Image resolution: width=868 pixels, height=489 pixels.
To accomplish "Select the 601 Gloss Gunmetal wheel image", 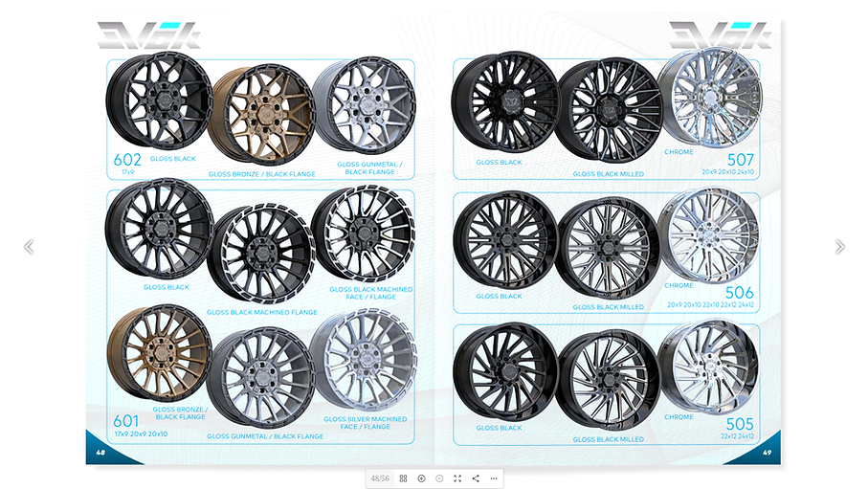I will [x=262, y=377].
